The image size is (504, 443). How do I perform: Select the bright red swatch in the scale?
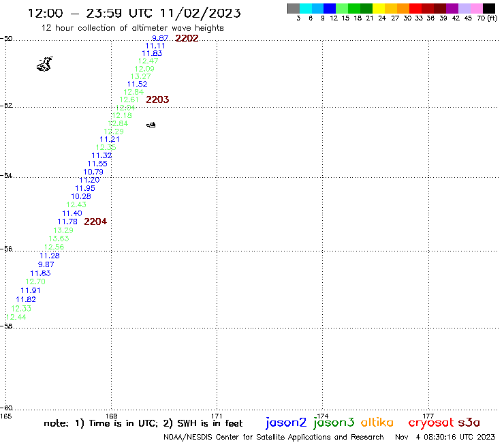[x=415, y=8]
